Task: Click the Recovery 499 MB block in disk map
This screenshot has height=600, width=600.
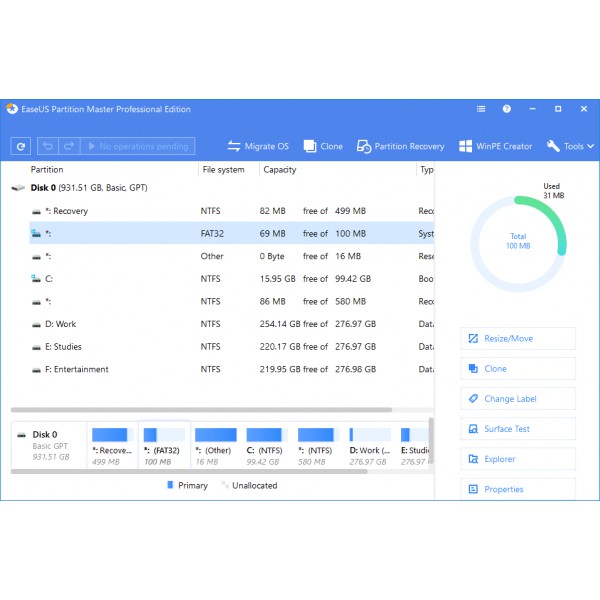Action: 112,445
